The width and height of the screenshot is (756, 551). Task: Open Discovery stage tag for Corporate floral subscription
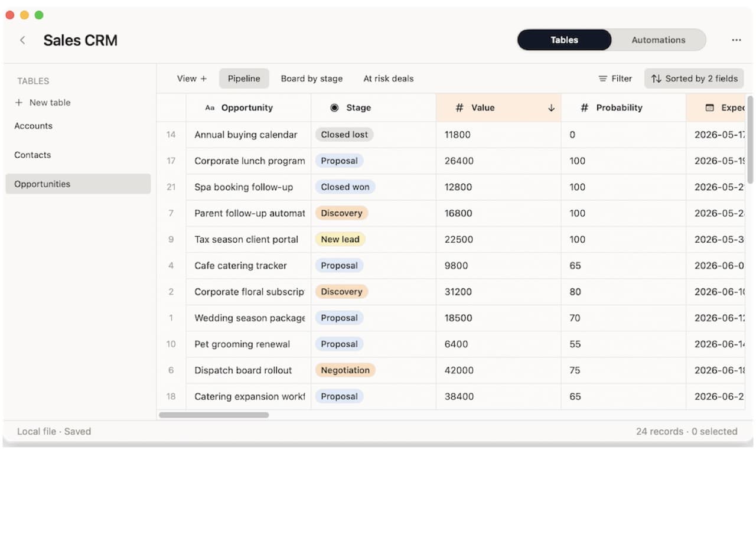[x=341, y=292]
